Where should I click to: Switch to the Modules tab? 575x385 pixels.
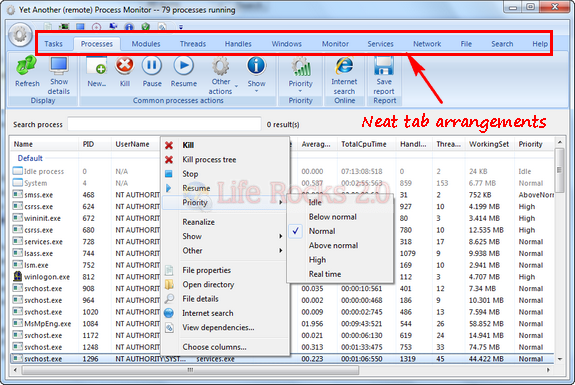(x=146, y=44)
